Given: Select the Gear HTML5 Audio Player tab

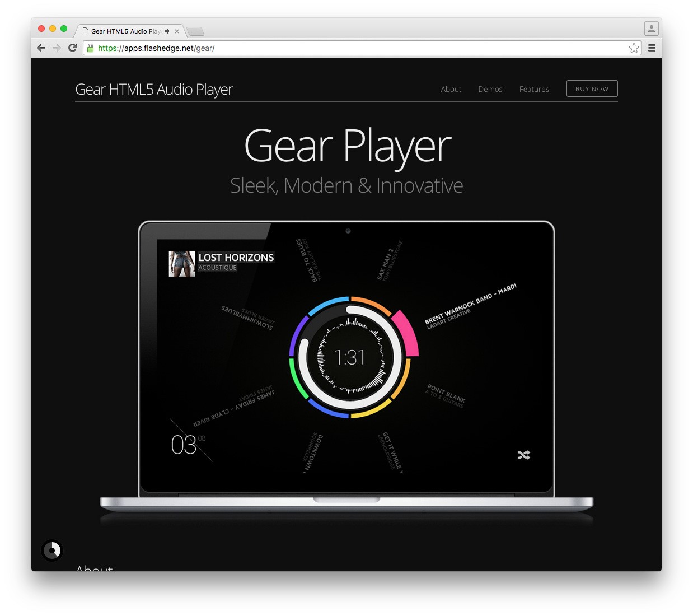Looking at the screenshot, I should (x=130, y=31).
